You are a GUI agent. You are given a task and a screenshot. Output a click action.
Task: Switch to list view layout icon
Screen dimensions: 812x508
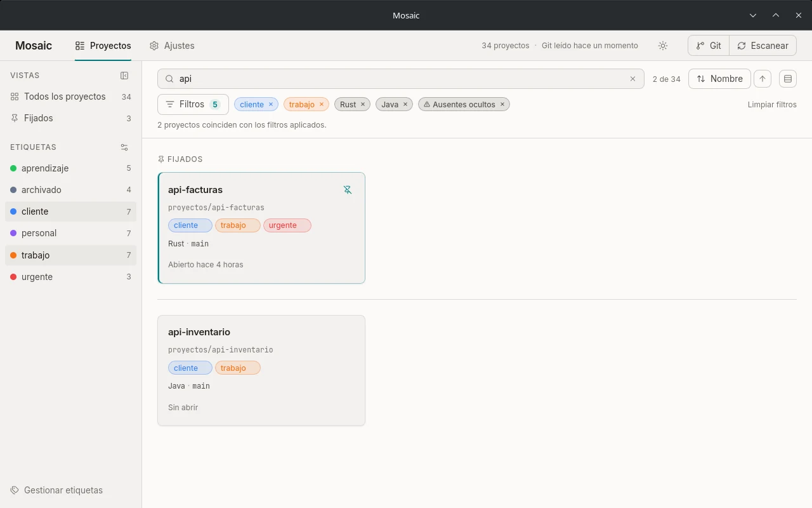click(788, 79)
